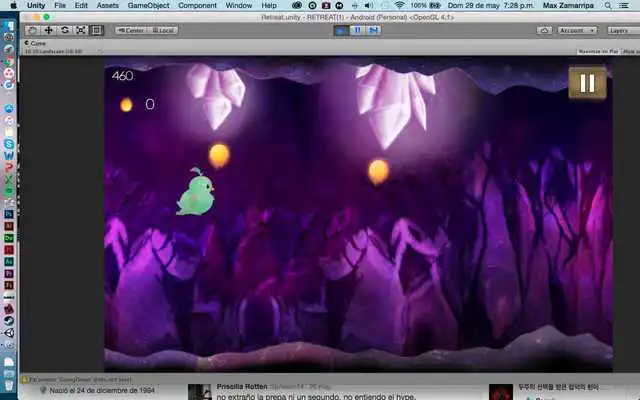
Task: Open Spotlight search icon
Action: tap(608, 5)
